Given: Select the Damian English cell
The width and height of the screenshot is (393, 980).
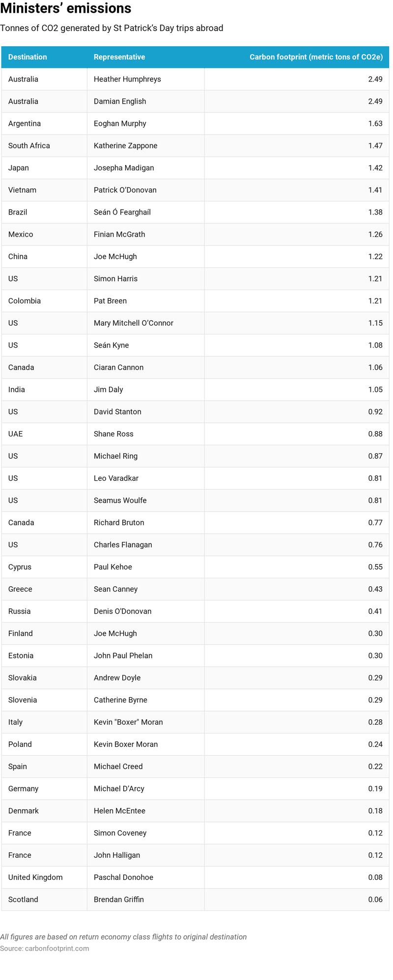Looking at the screenshot, I should point(120,101).
